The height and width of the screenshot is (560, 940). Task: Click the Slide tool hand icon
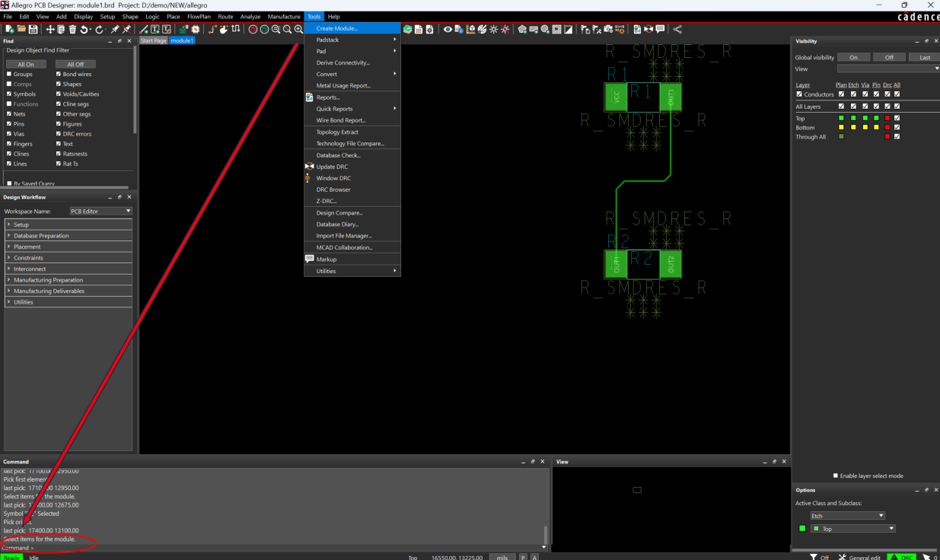224,29
